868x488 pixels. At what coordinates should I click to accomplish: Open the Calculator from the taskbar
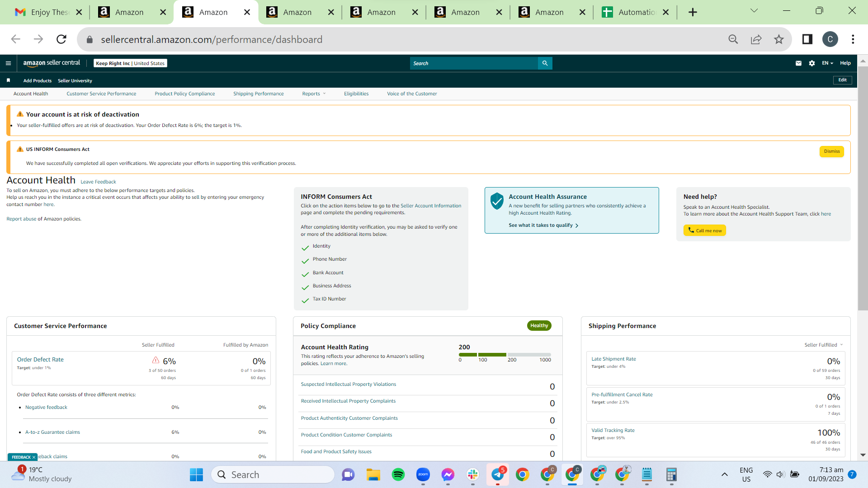tap(671, 474)
